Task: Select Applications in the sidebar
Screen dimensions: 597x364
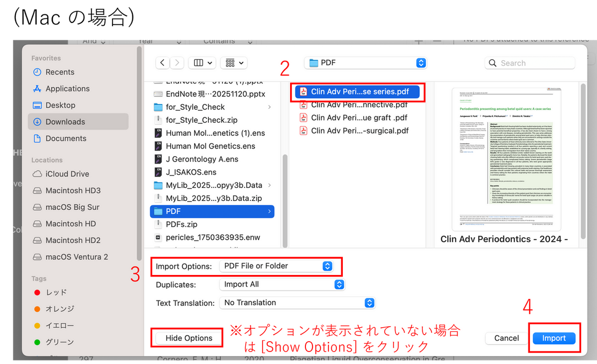Action: (x=67, y=89)
